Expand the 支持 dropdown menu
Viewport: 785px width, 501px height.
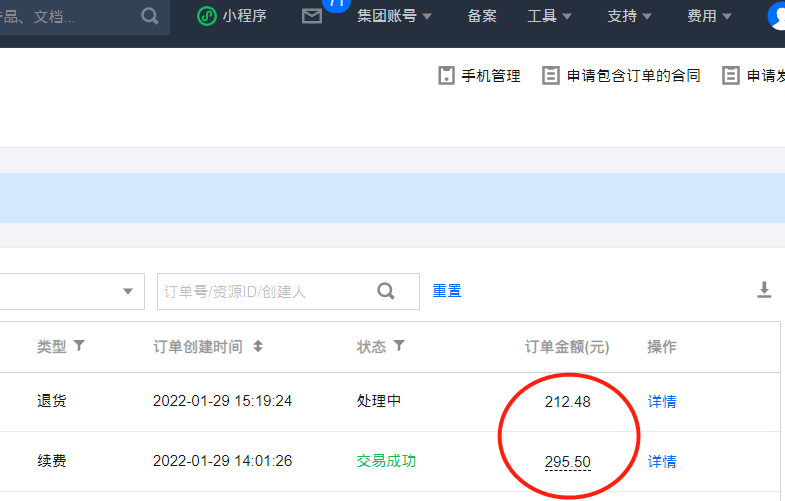coord(629,16)
